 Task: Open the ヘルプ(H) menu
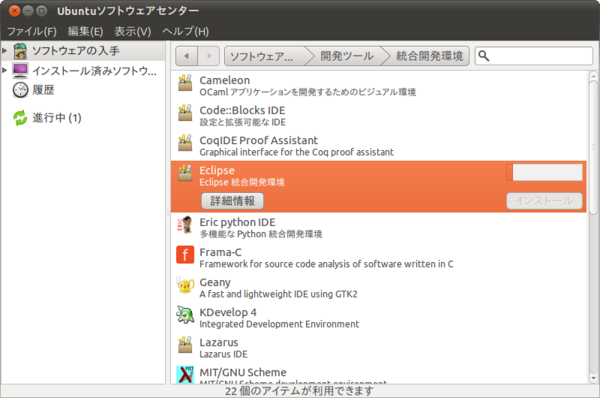pyautogui.click(x=186, y=31)
